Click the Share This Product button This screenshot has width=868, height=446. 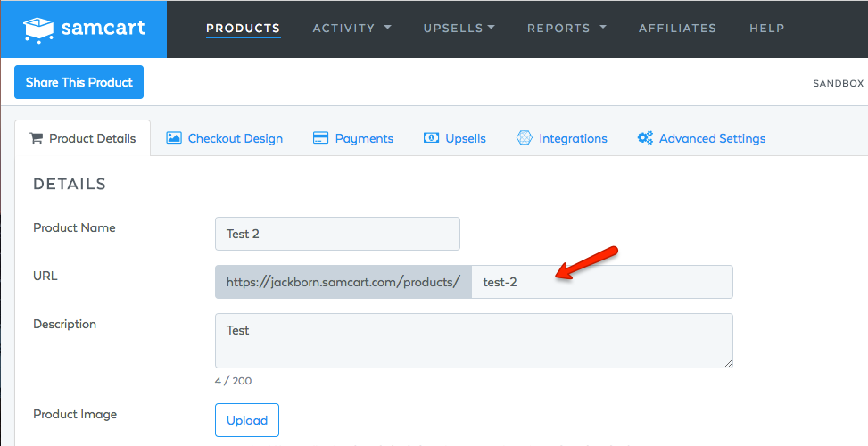79,82
